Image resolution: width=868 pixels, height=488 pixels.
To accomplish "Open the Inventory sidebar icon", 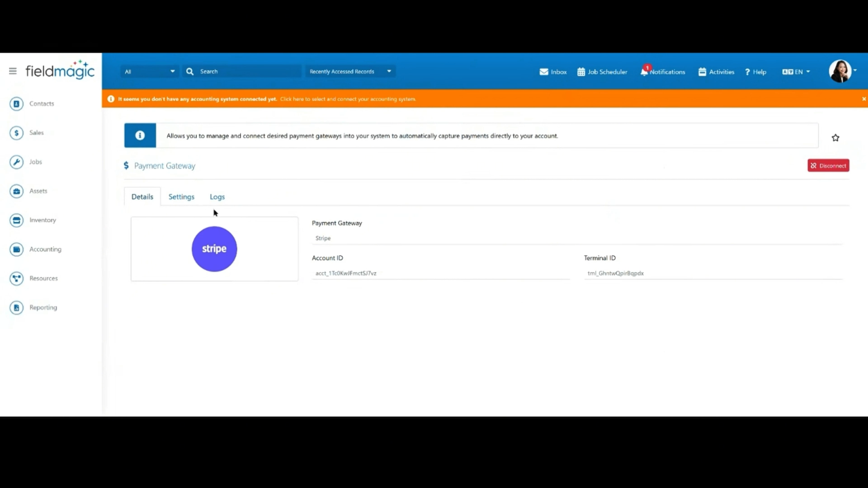I will tap(17, 220).
